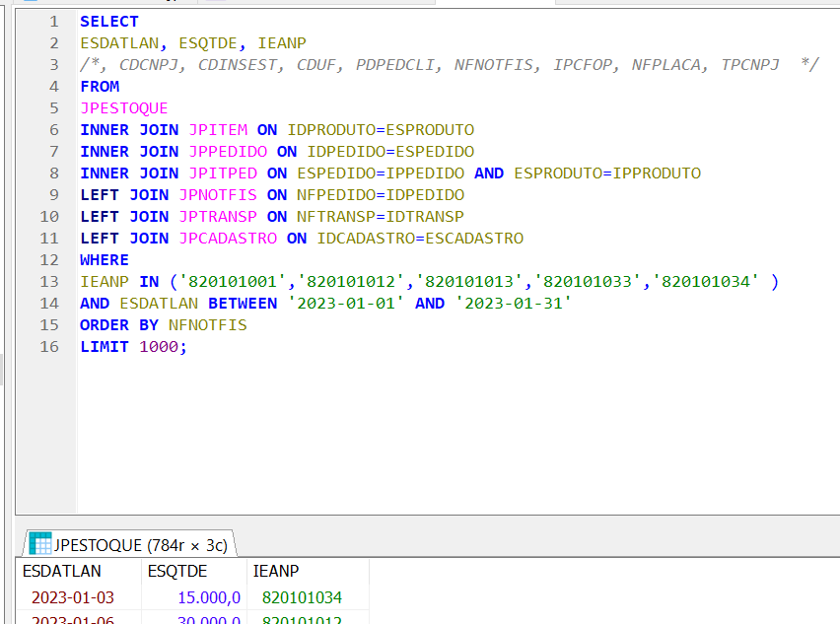
Task: Place cursor on the SELECT keyword
Action: pyautogui.click(x=109, y=22)
